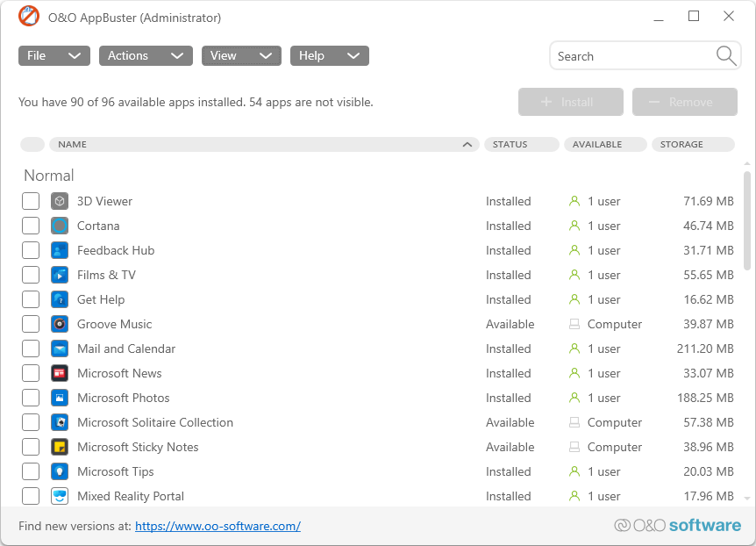Image resolution: width=756 pixels, height=546 pixels.
Task: Click the 'Microsoft Solitaire Collection' name
Action: click(x=155, y=422)
